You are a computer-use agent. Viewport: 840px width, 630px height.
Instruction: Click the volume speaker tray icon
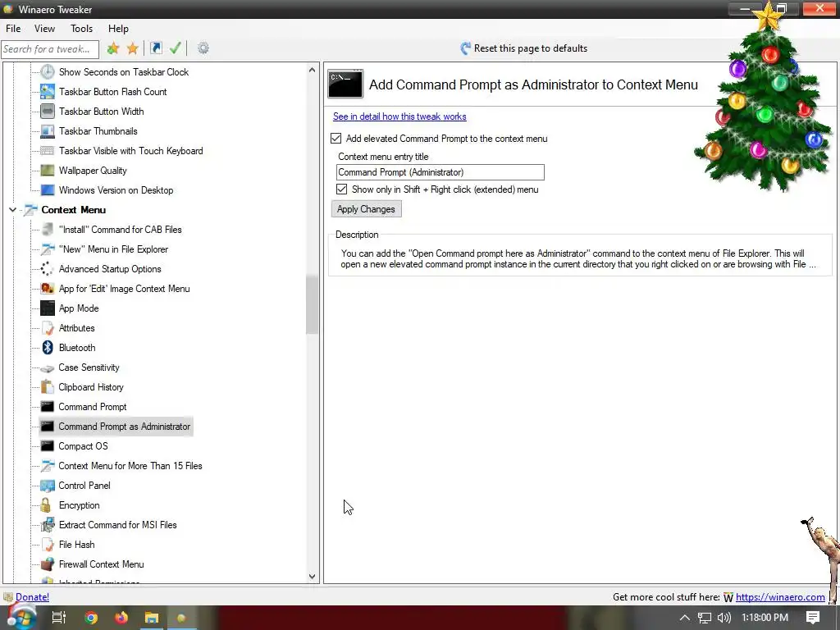pyautogui.click(x=724, y=618)
